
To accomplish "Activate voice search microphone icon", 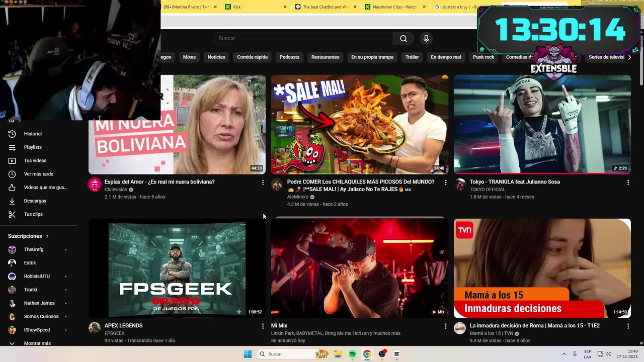I will (x=426, y=39).
